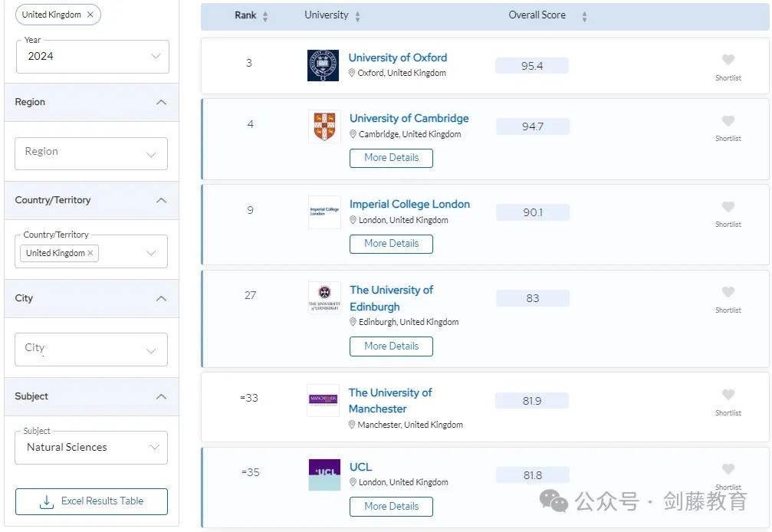
Task: Click the Cambridge location pin icon
Action: 353,134
